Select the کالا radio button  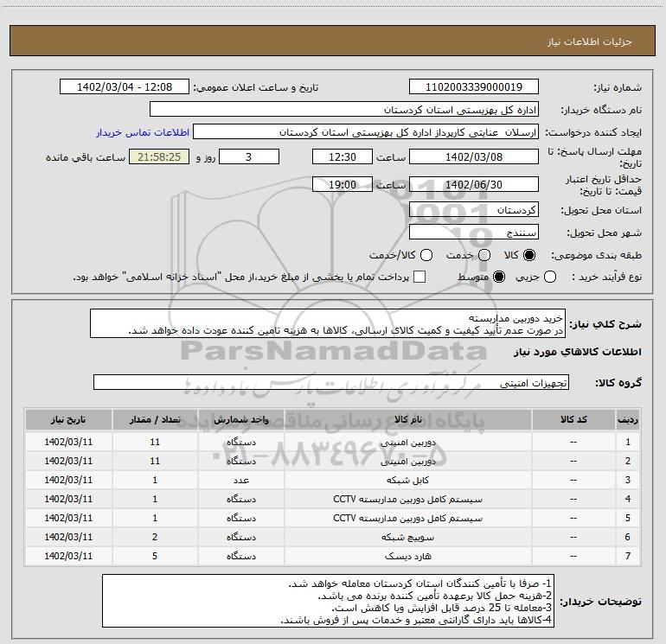tap(529, 255)
